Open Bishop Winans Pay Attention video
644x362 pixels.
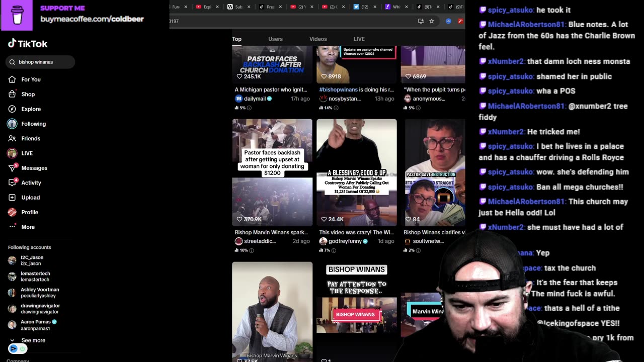[356, 312]
